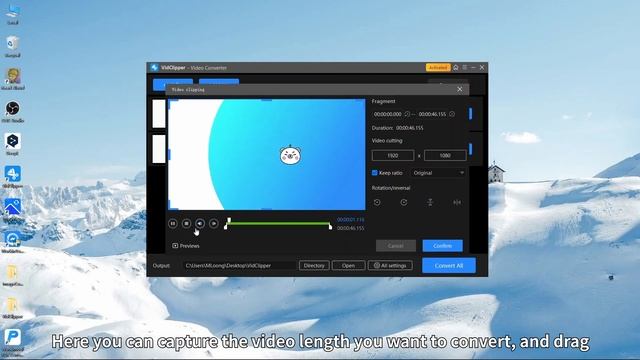Step back to the previous frame

point(200,223)
